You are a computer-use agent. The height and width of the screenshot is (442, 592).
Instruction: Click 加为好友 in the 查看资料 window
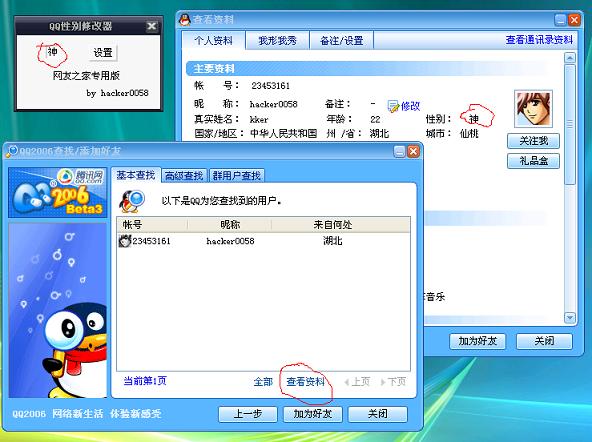(x=478, y=341)
